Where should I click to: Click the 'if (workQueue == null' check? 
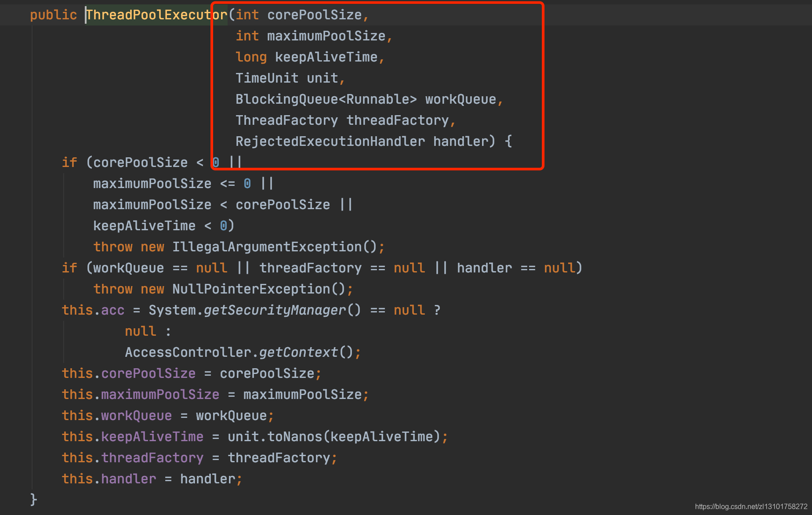[145, 268]
